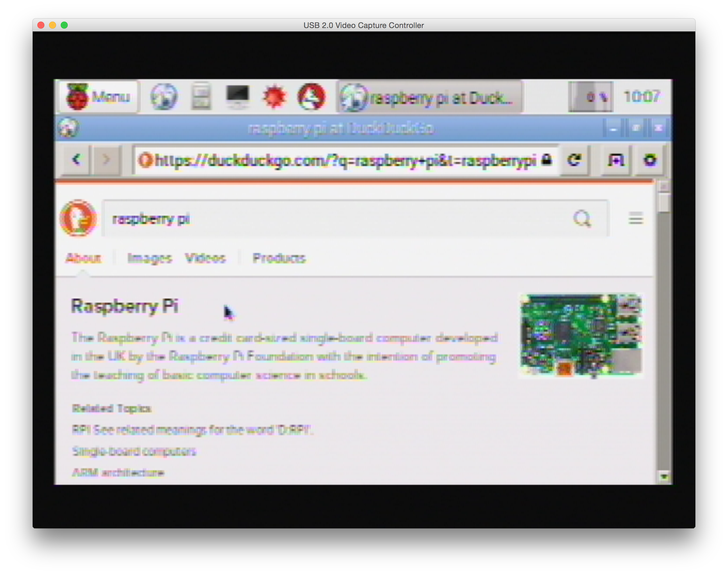Open the Raspberry Pi Menu button

[99, 97]
